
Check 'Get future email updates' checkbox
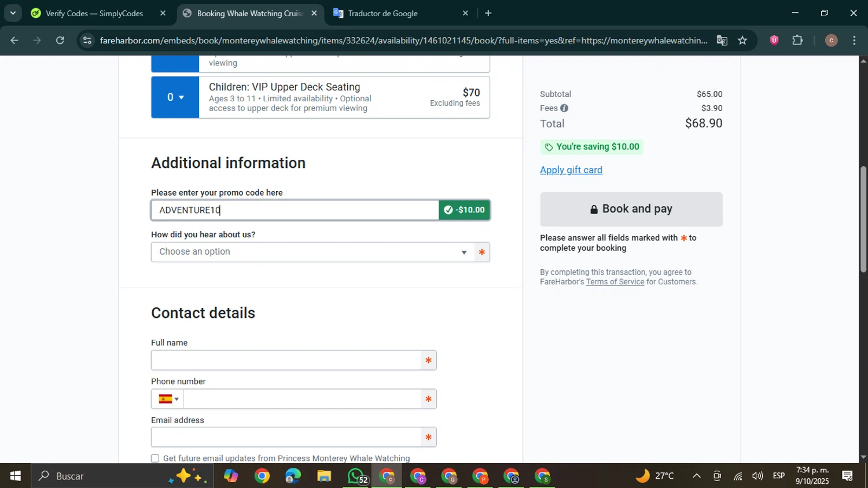pos(155,458)
